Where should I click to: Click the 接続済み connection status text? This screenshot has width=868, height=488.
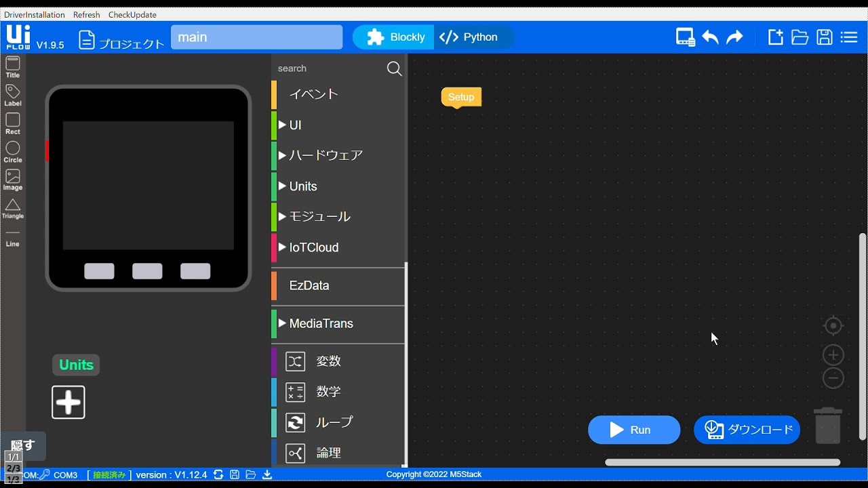coord(109,475)
